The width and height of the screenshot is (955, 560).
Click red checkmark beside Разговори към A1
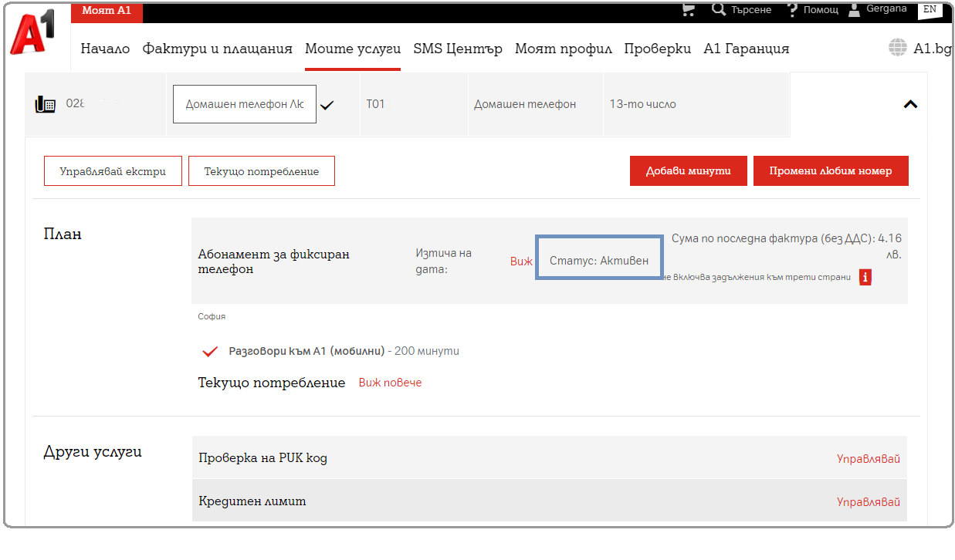[x=209, y=352]
